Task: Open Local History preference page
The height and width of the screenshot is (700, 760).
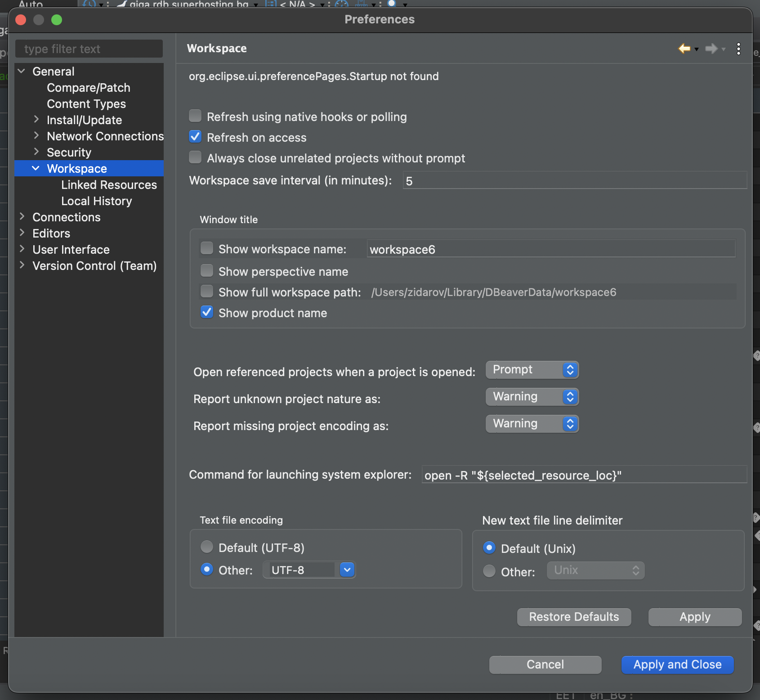Action: [97, 201]
